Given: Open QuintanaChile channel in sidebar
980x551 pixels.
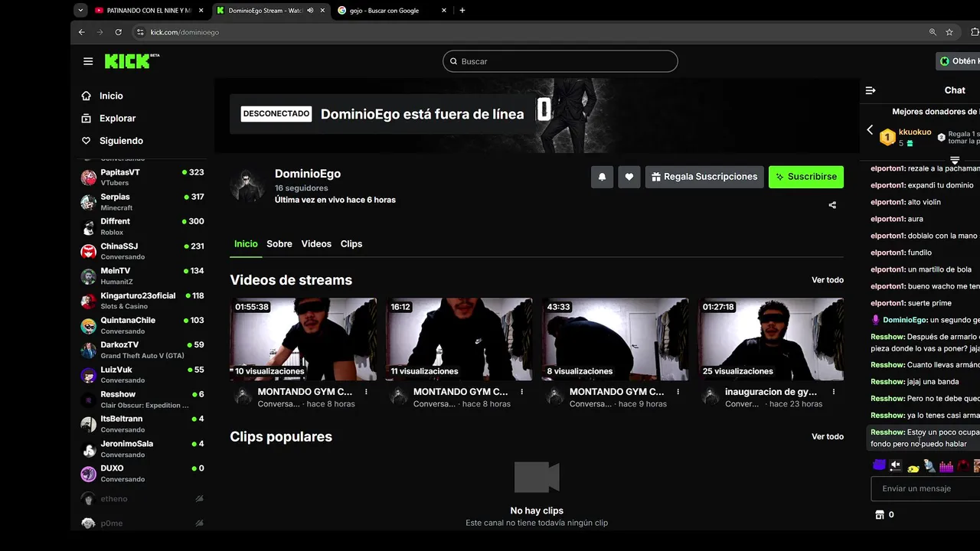Looking at the screenshot, I should coord(142,325).
